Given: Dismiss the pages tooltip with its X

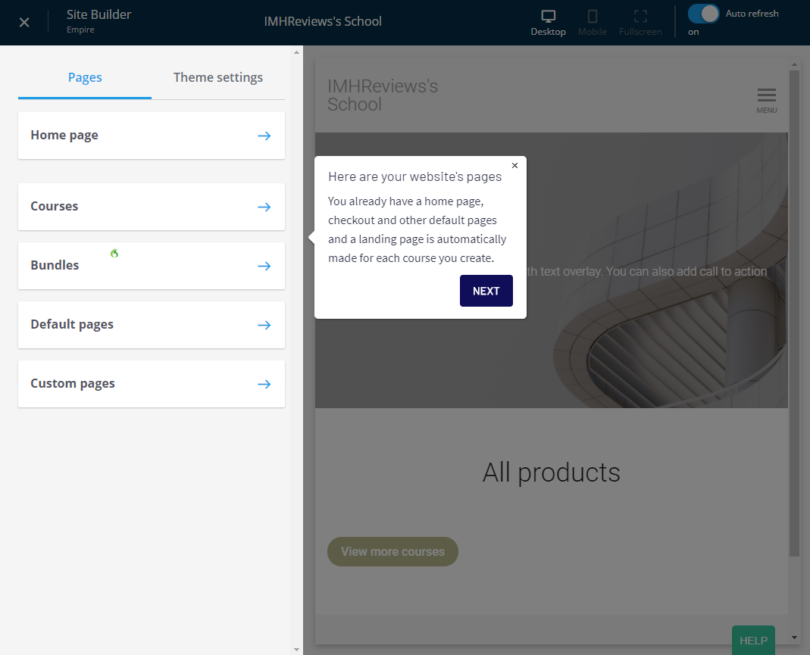Looking at the screenshot, I should coord(514,165).
